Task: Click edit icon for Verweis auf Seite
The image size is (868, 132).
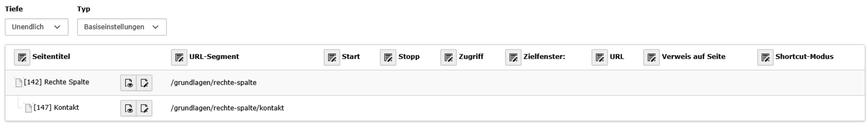Action: point(652,57)
